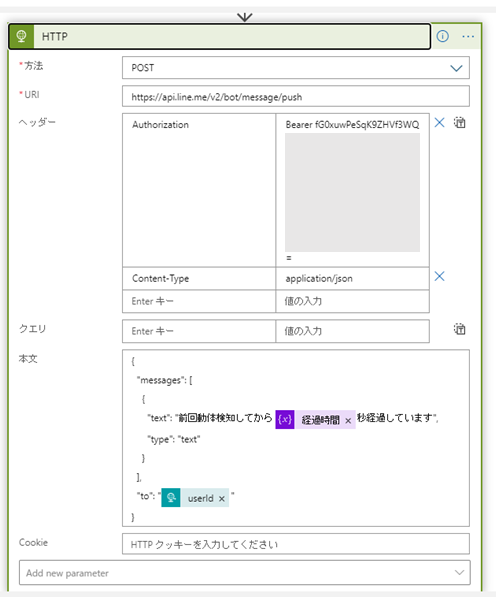The height and width of the screenshot is (597, 496).
Task: Click the empty header key field
Action: pyautogui.click(x=199, y=301)
